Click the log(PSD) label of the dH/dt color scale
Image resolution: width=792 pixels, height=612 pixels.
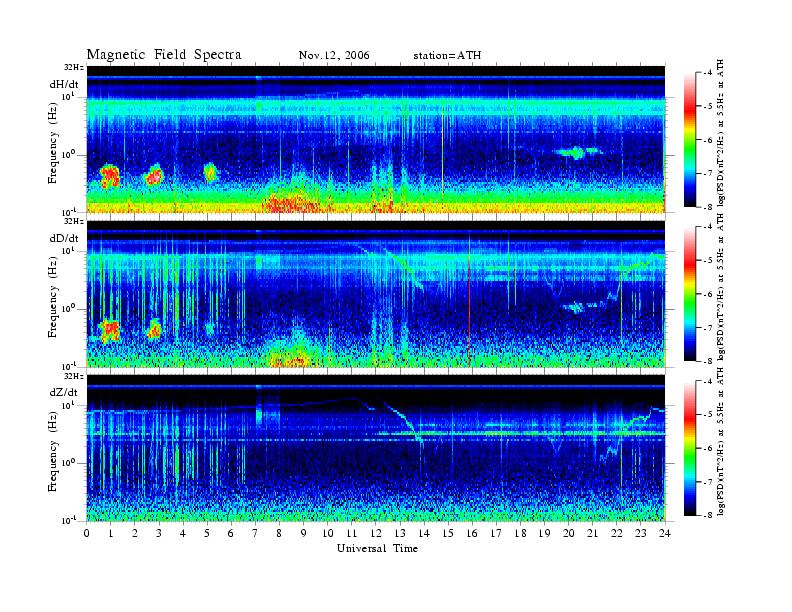pos(721,133)
